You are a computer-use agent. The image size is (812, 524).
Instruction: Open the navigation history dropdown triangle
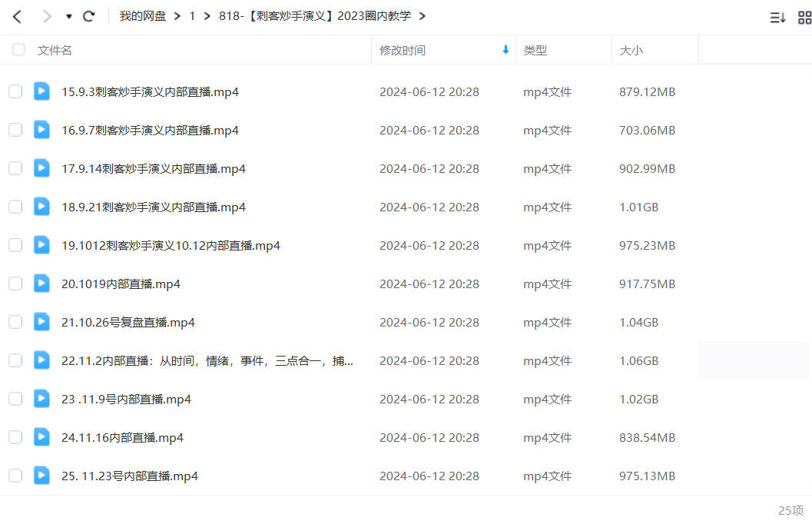[x=69, y=17]
